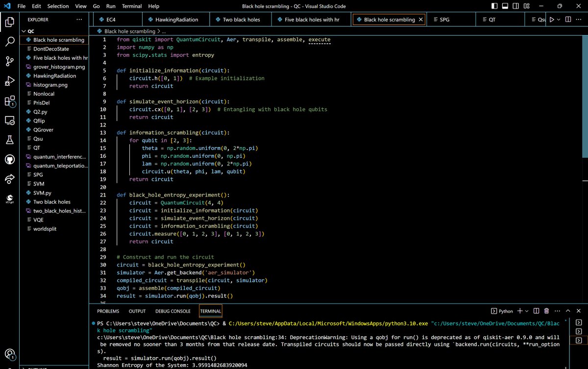This screenshot has height=369, width=588.
Task: Open the new terminal launch profile dropdown
Action: point(527,311)
